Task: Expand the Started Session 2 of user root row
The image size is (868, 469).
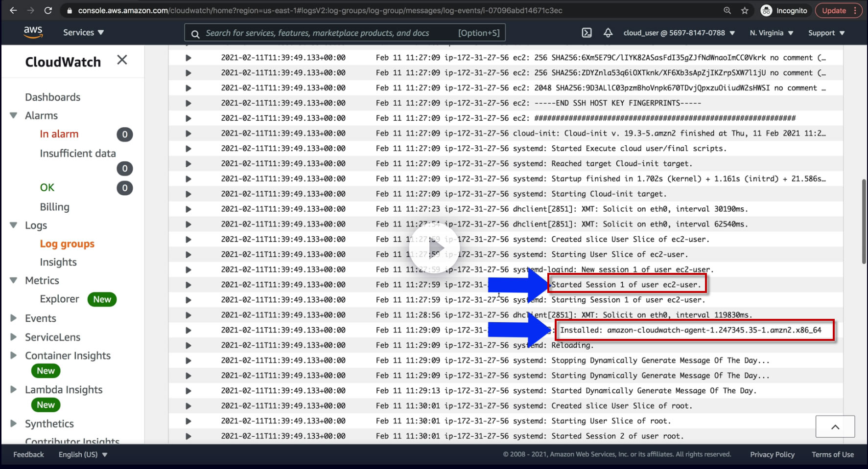Action: pos(188,436)
